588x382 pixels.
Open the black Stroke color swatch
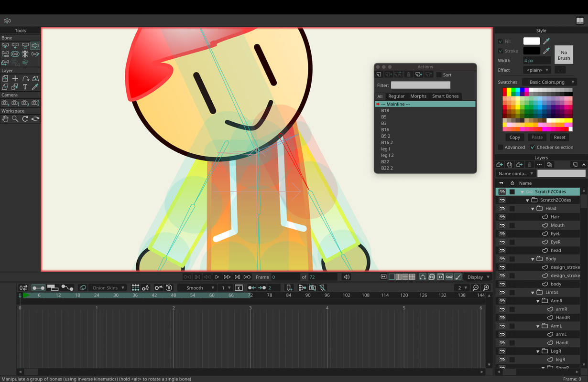pyautogui.click(x=532, y=51)
